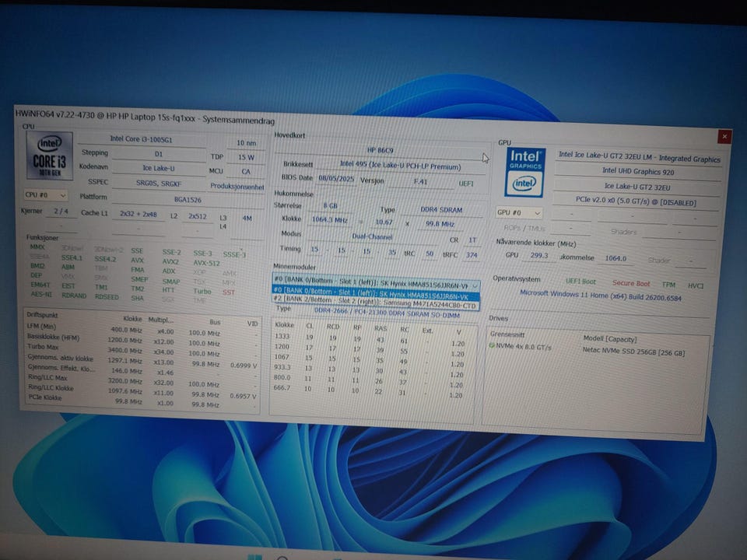
Task: Click the 0.6999 V VID value
Action: coord(244,366)
